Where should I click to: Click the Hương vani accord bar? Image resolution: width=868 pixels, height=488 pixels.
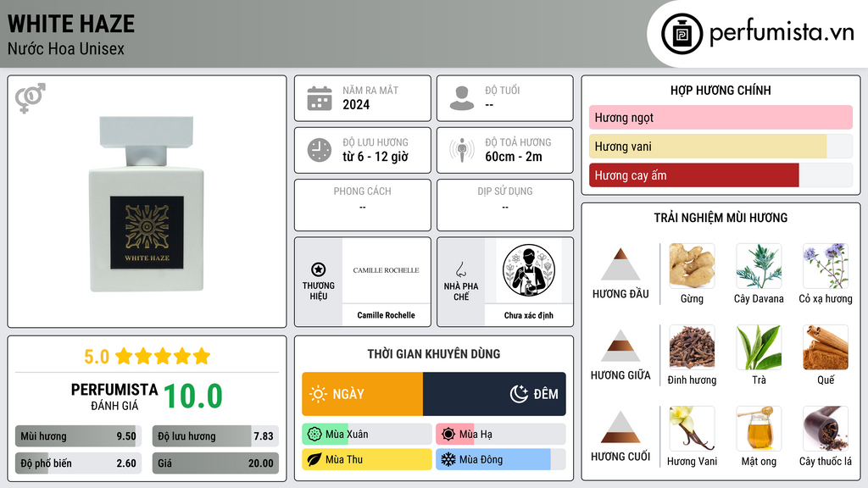721,147
